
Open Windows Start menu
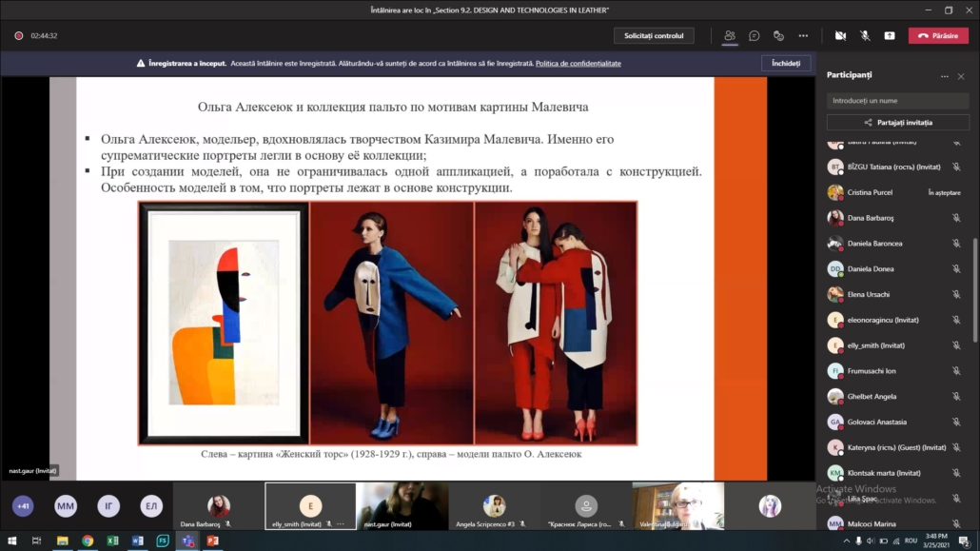coord(11,541)
